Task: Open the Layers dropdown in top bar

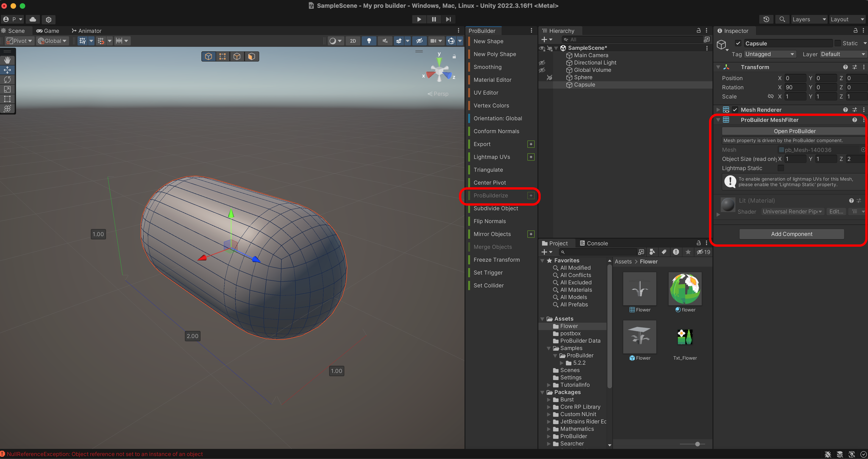Action: point(809,19)
